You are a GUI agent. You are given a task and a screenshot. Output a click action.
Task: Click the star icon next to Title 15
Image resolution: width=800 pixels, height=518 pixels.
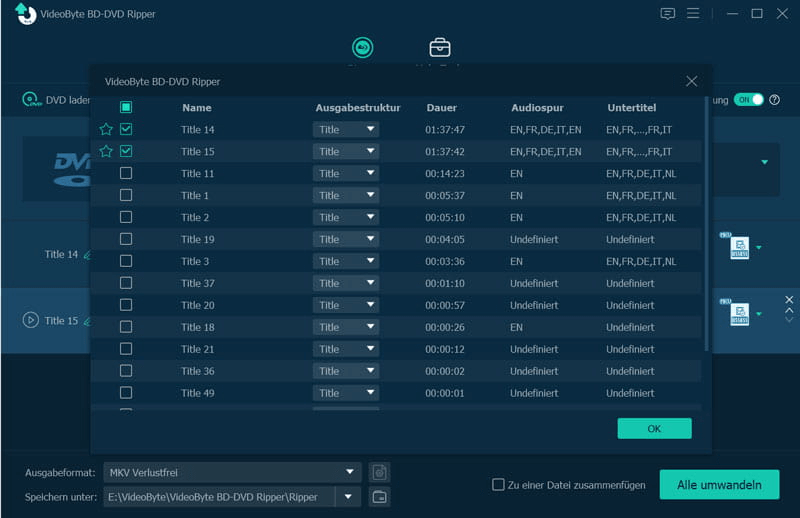click(x=106, y=151)
